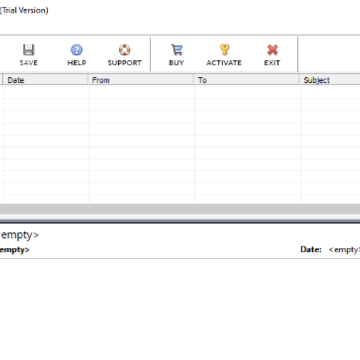Click the Save floppy disk icon
The image size is (360, 360).
coord(29,50)
